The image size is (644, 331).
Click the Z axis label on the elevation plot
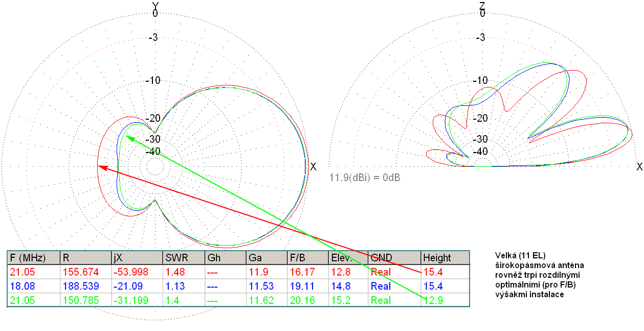click(482, 5)
